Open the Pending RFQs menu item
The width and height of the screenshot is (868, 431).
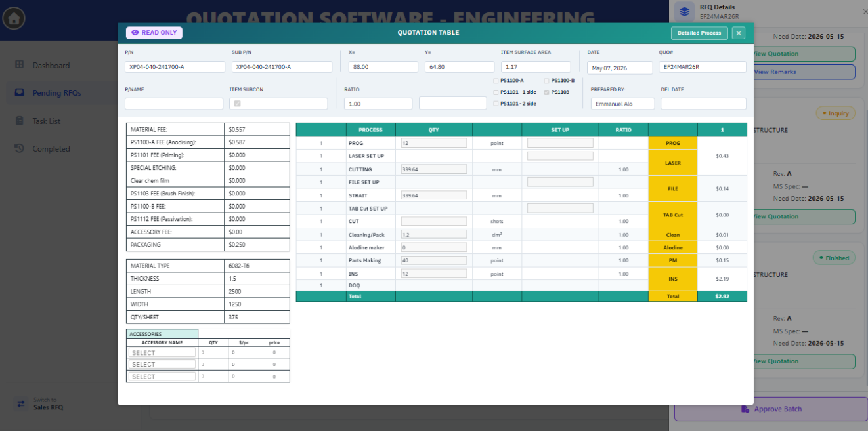57,93
